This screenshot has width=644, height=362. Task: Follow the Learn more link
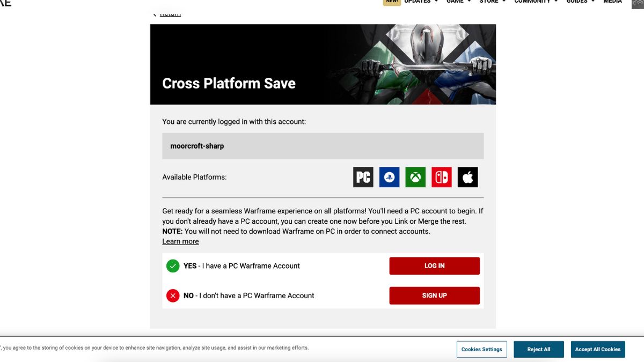pos(181,241)
